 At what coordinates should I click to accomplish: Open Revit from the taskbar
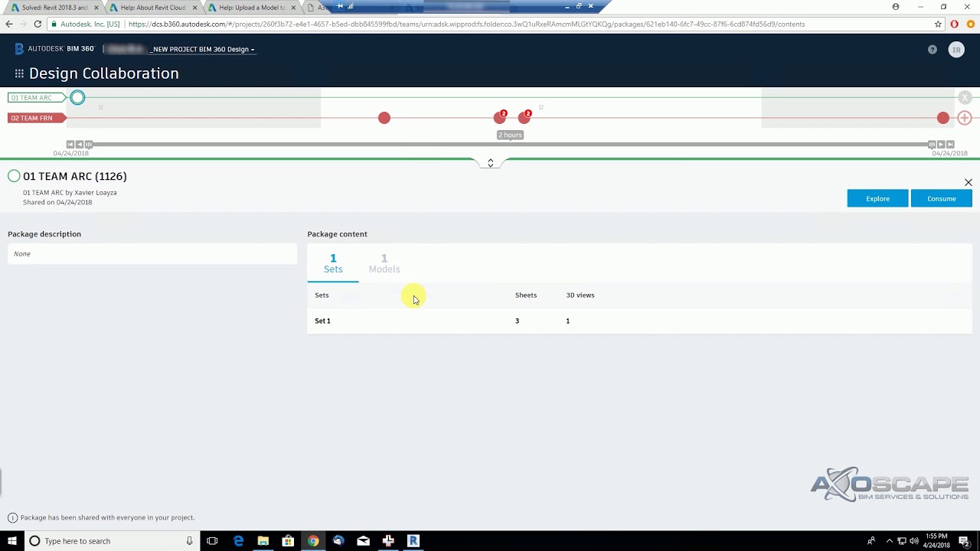click(413, 541)
